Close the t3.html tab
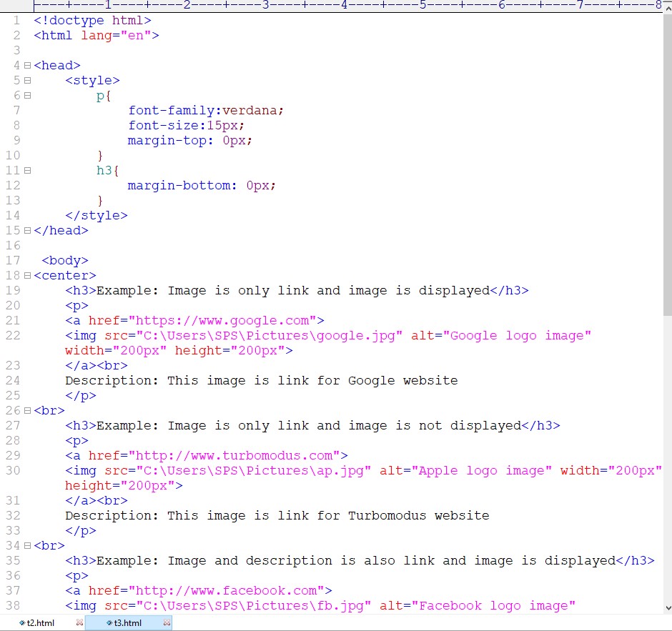672x631 pixels. click(167, 622)
